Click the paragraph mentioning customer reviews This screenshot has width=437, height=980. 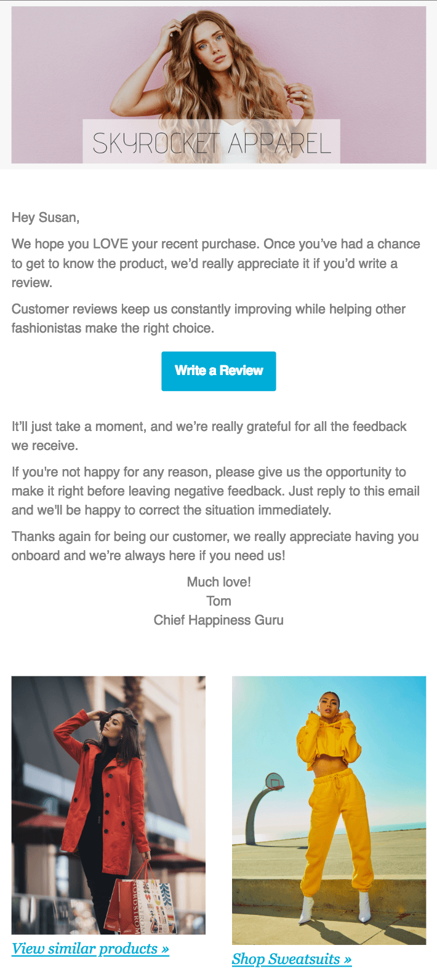[x=209, y=318]
